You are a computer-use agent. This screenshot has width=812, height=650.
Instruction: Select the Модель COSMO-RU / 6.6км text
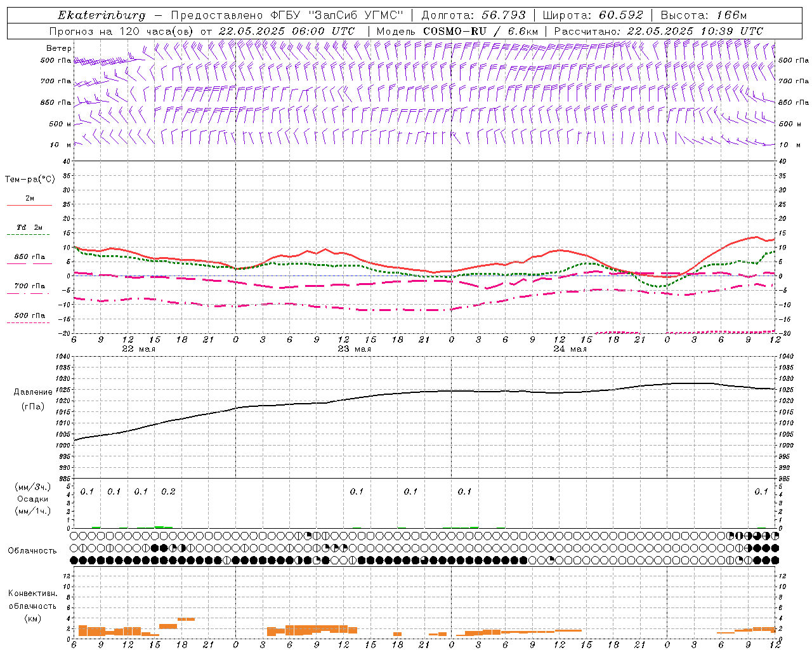[x=457, y=31]
